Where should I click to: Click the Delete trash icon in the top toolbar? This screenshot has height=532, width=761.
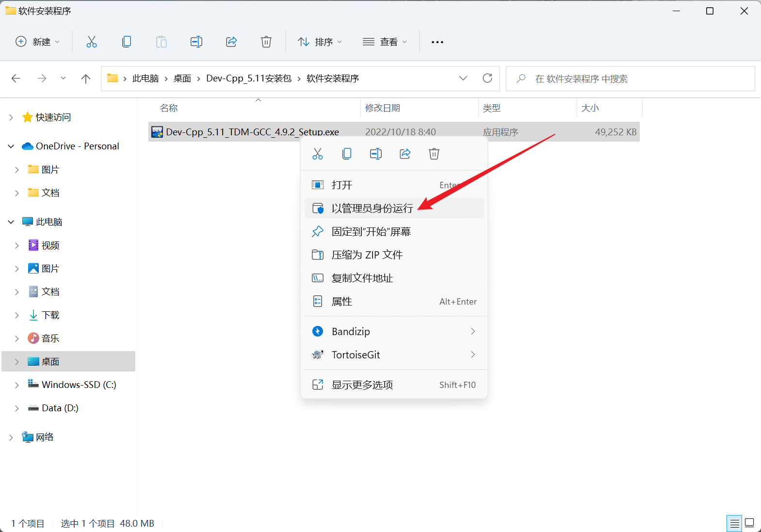[266, 42]
